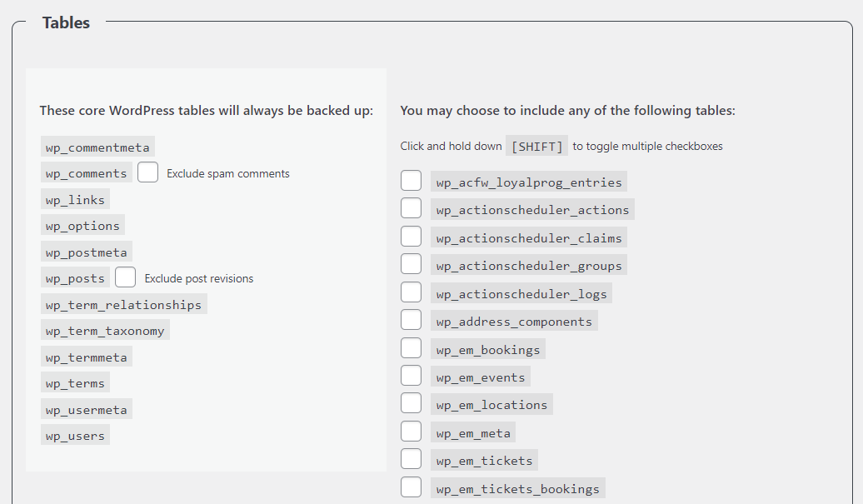The image size is (863, 504).
Task: Enable the Exclude spam comments checkbox
Action: (147, 172)
